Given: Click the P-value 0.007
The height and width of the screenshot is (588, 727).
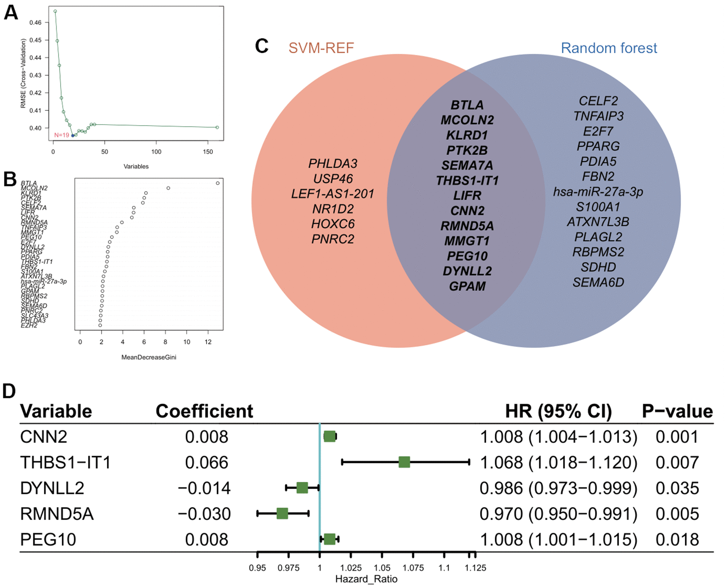Looking at the screenshot, I should coord(677,462).
